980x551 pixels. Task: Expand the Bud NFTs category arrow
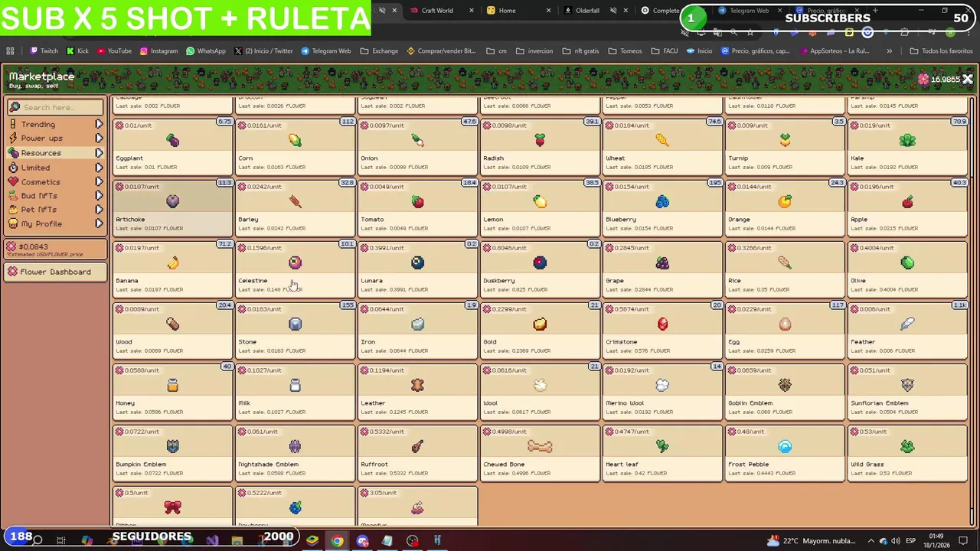99,196
